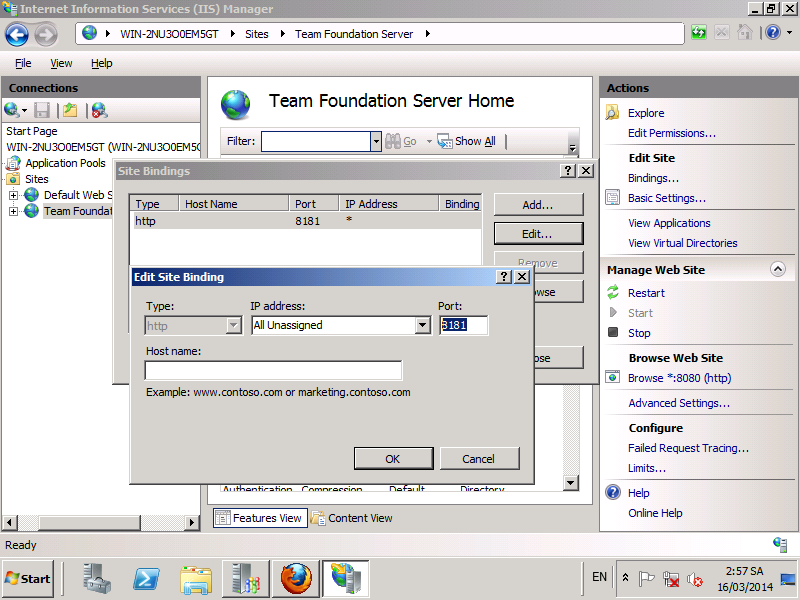
Task: Click the Home icon in top toolbar
Action: [x=744, y=33]
